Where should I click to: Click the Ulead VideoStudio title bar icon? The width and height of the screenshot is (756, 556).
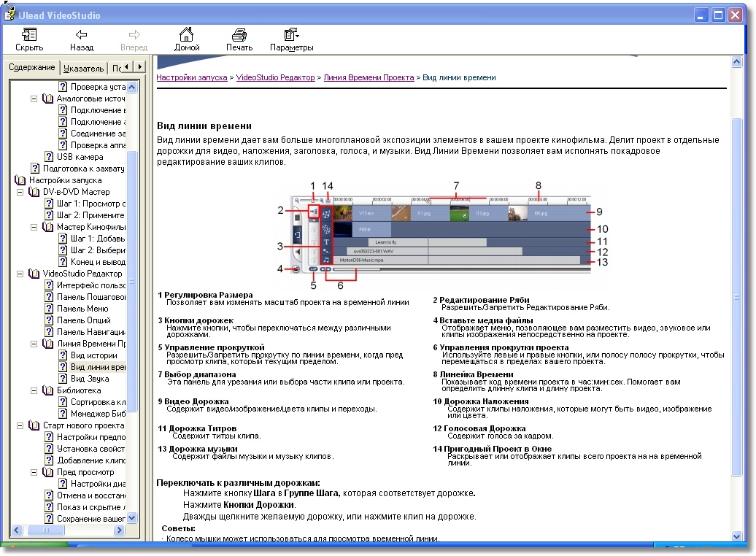tap(9, 14)
